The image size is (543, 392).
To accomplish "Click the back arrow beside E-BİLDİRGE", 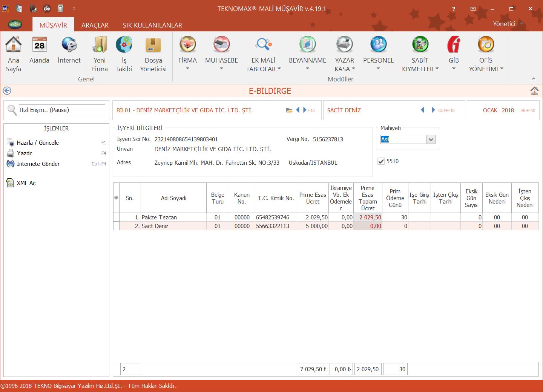I will click(7, 91).
